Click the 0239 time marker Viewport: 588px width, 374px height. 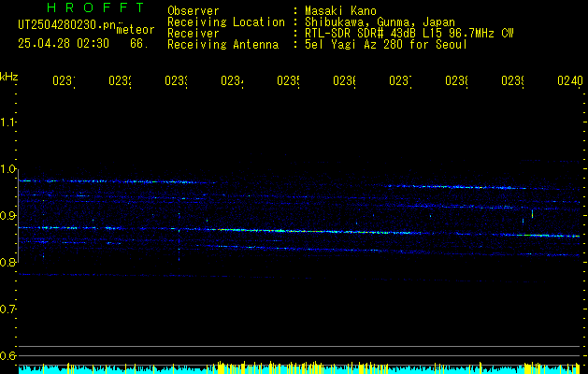tap(513, 80)
